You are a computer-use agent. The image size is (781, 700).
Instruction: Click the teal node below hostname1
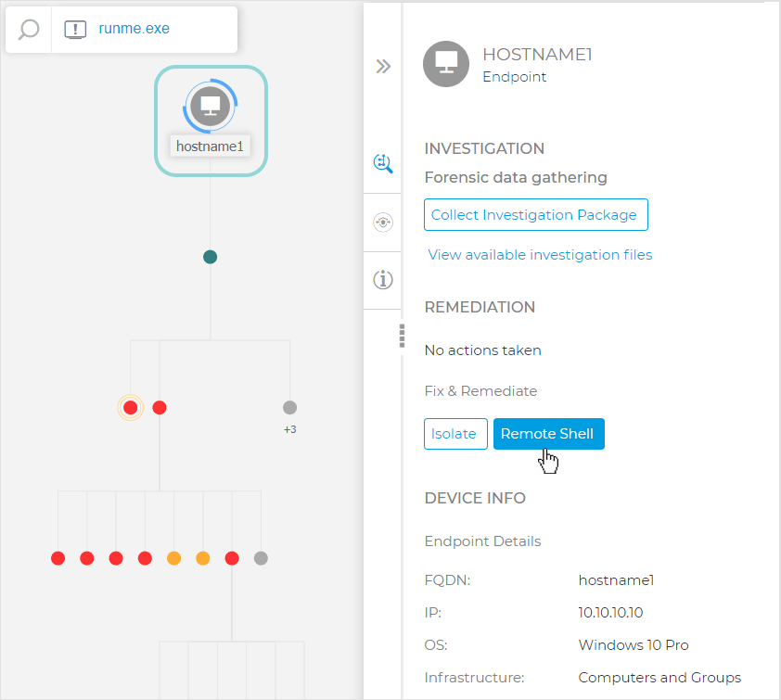pos(211,257)
